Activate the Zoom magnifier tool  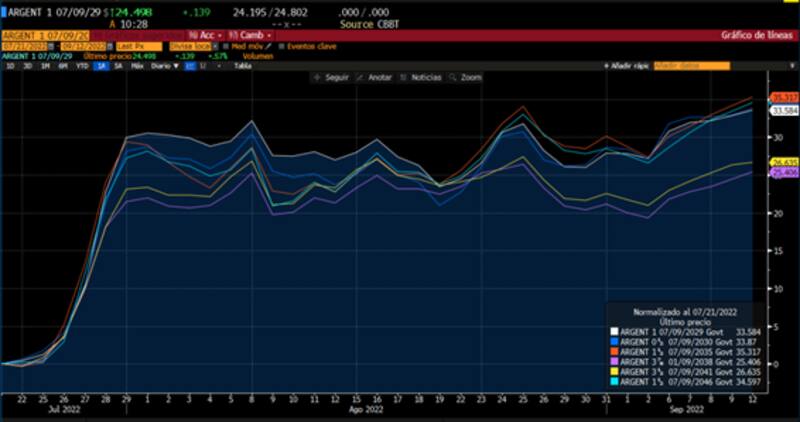tap(449, 76)
